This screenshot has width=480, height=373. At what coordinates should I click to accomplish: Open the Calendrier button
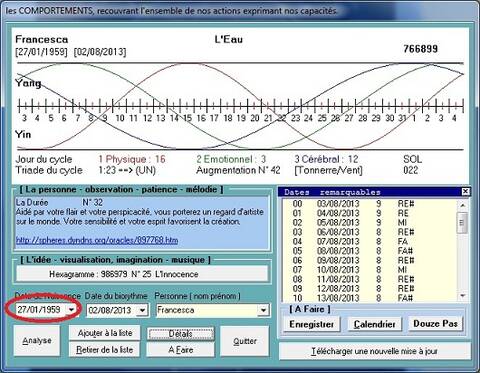point(374,324)
